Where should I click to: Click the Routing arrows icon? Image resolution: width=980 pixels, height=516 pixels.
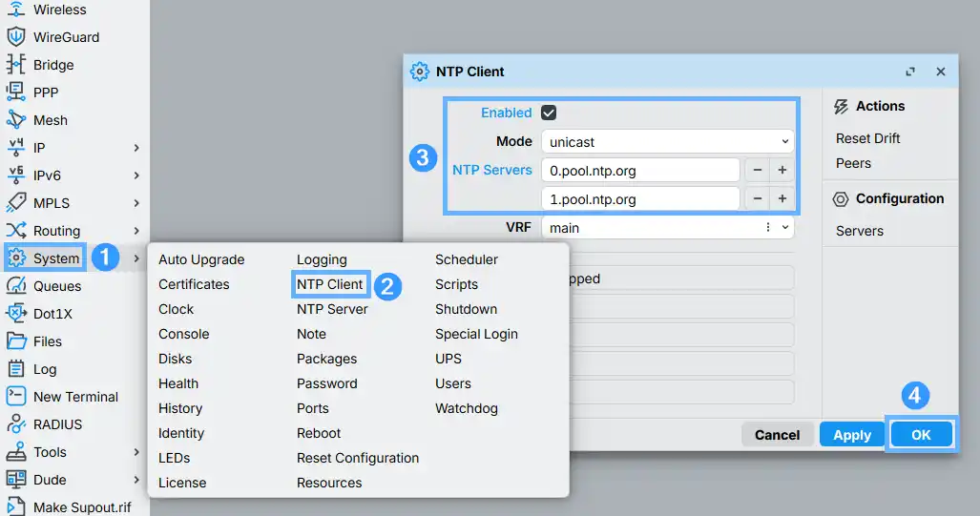(15, 230)
